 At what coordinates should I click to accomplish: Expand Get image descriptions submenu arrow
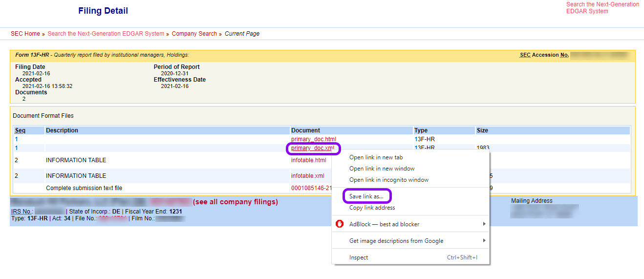click(x=484, y=240)
